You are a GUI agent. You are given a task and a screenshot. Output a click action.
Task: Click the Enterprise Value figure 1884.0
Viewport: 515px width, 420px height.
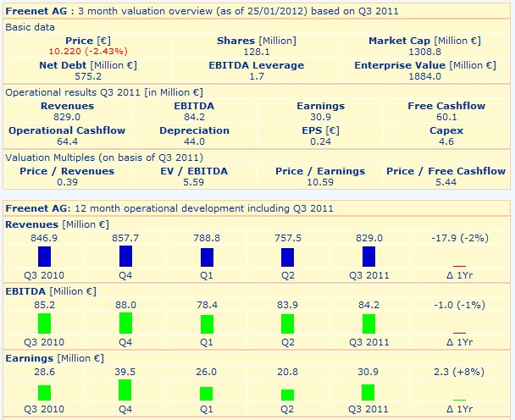[424, 76]
